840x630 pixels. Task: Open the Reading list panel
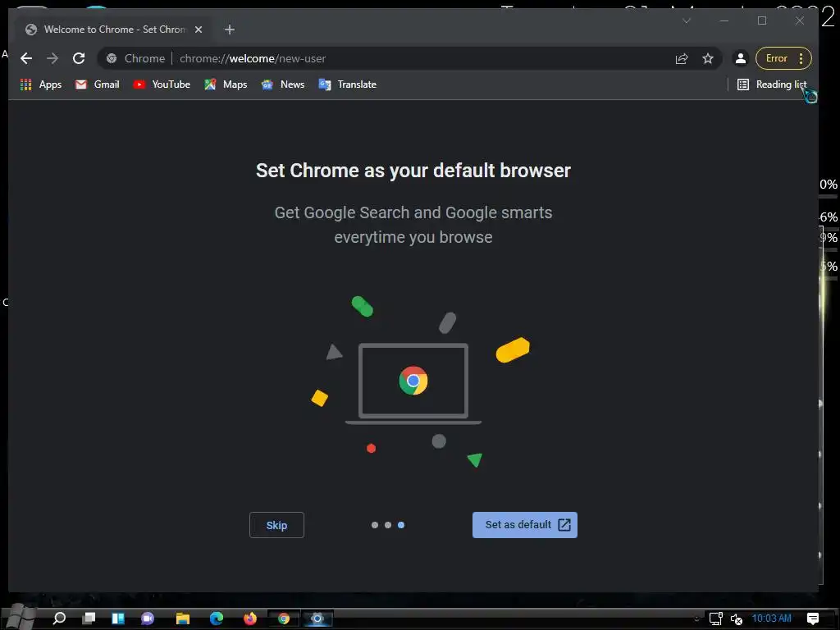coord(772,84)
